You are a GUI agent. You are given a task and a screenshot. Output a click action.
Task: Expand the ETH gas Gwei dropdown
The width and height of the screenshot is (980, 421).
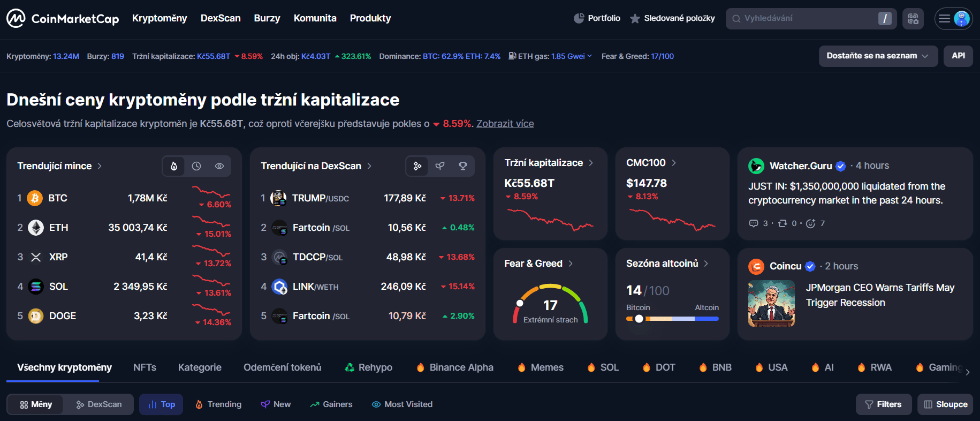pos(590,56)
